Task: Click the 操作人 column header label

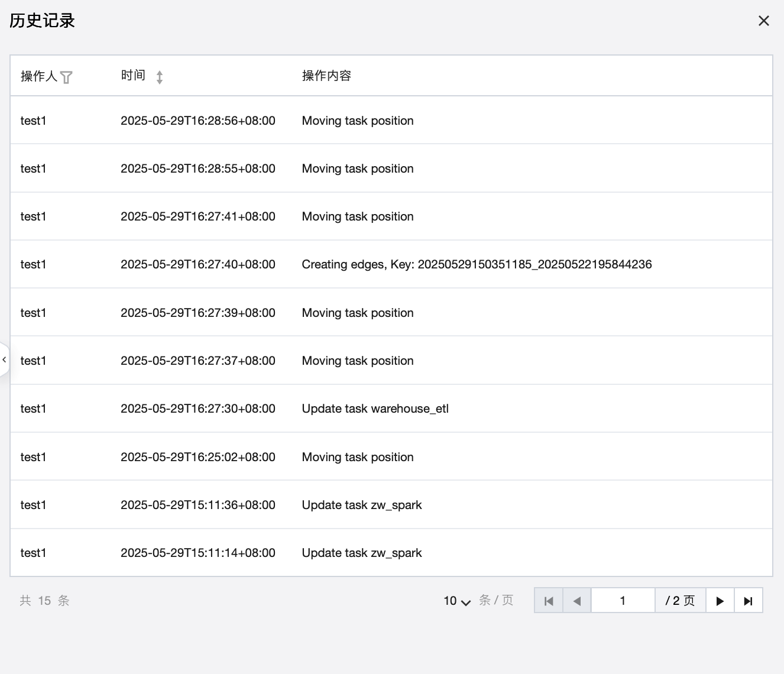Action: pyautogui.click(x=38, y=76)
